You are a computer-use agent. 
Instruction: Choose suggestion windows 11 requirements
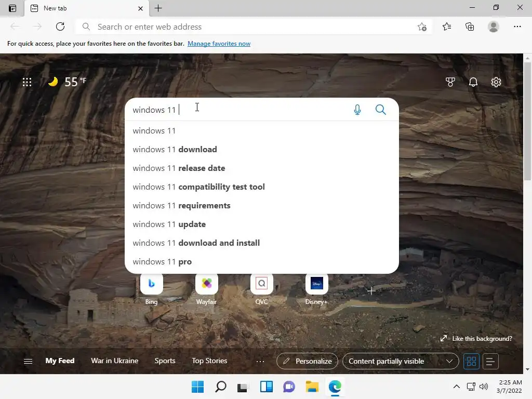262,205
